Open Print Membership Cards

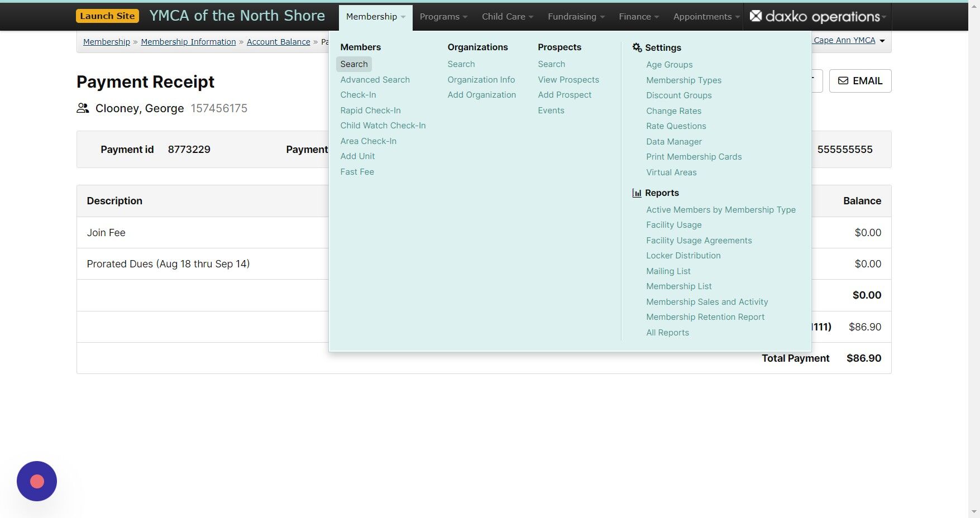click(x=694, y=157)
